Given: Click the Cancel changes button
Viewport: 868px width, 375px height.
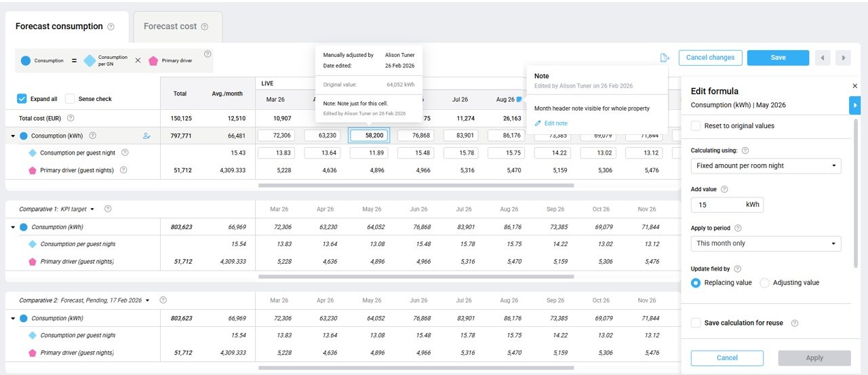Looking at the screenshot, I should (710, 58).
